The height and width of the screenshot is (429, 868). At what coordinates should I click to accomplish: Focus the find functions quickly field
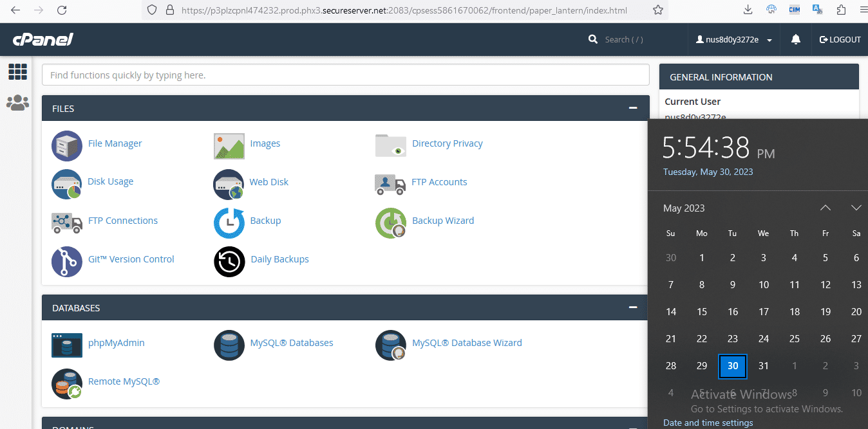click(346, 75)
